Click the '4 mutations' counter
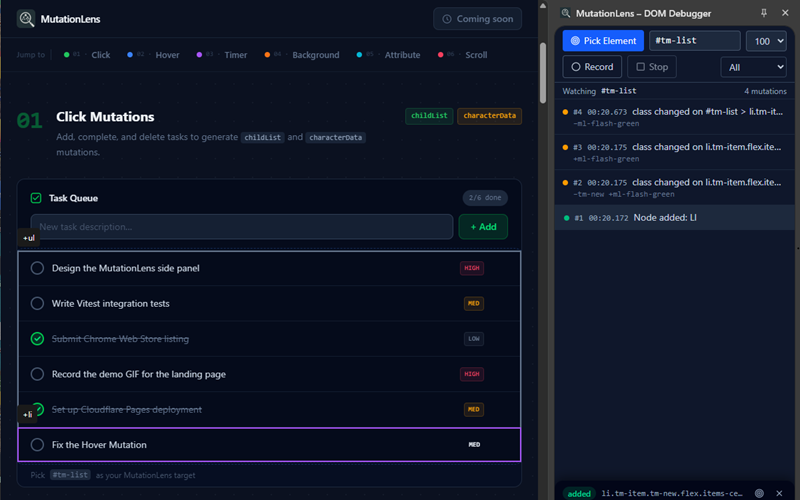Screen dimensions: 800x500 765,91
